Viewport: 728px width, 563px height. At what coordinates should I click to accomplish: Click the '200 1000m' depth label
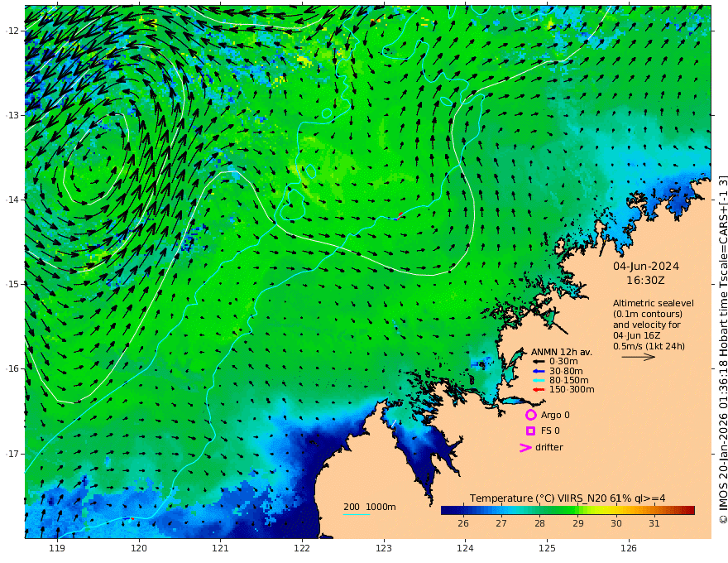(x=370, y=507)
